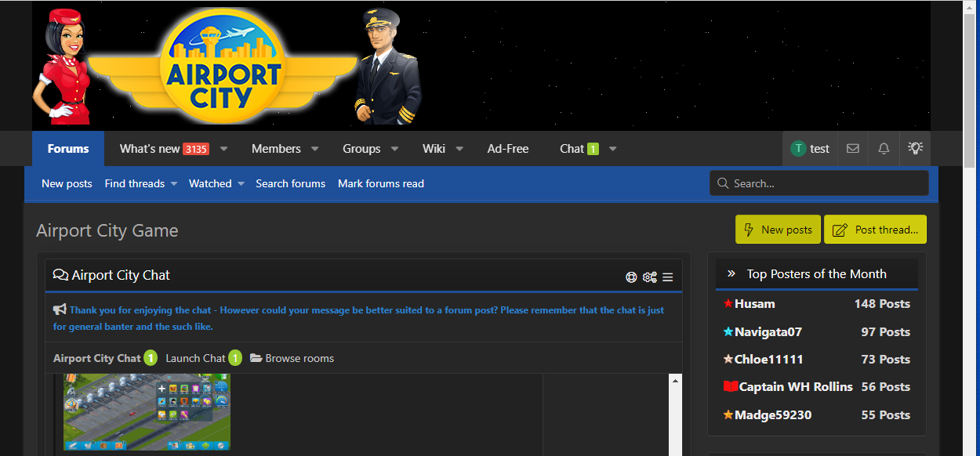Collapse the Top Posters of the Month block

point(731,274)
